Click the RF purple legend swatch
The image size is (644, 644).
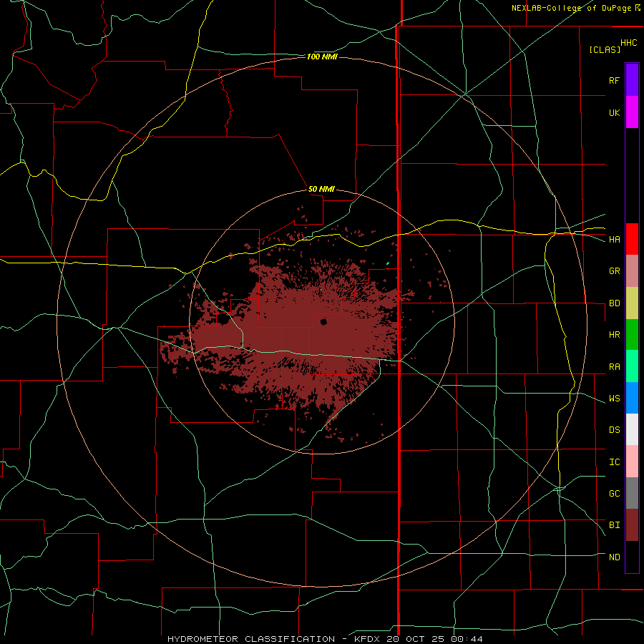coord(632,80)
